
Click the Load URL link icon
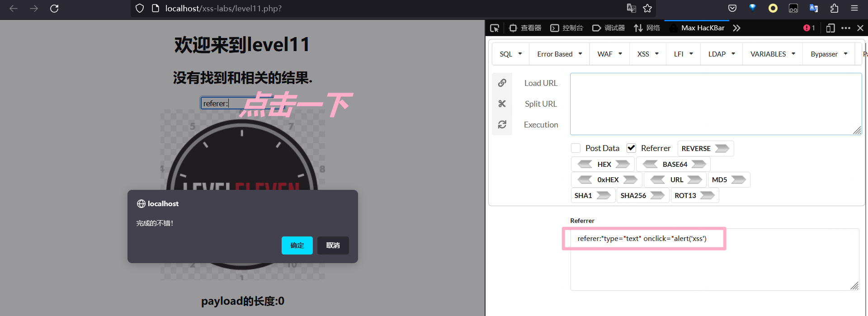502,83
